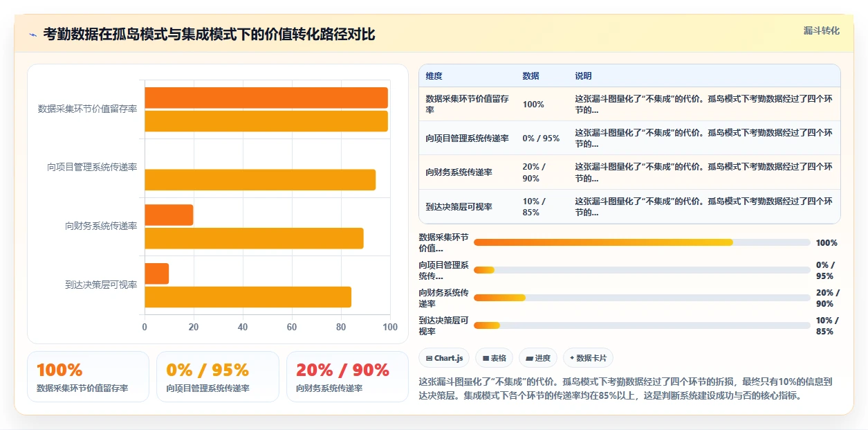Click the top dark-orange bar for 数据采集环节价值留存率
Screen dimensions: 868x430
[266, 98]
